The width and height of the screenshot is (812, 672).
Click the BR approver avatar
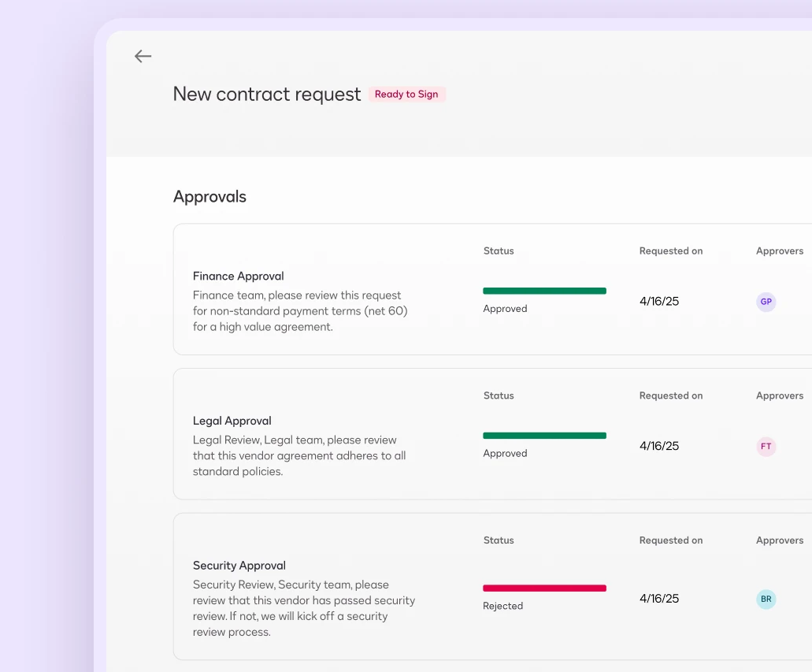tap(766, 599)
